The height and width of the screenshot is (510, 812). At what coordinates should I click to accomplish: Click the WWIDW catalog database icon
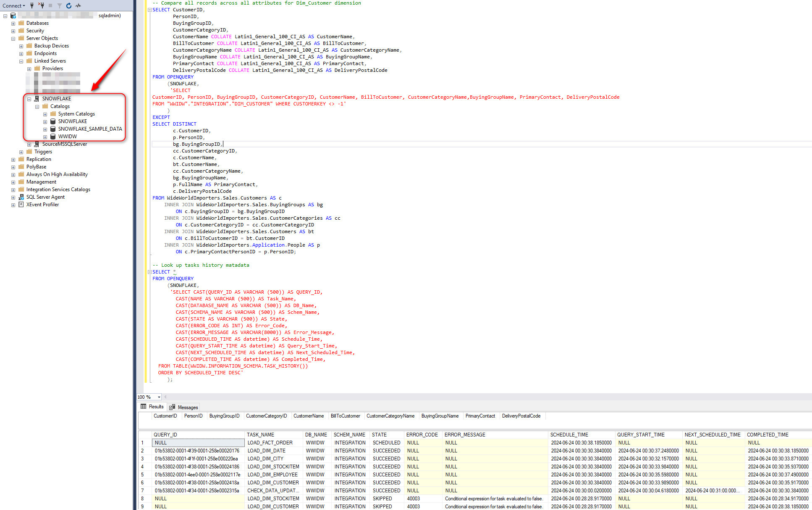(x=53, y=137)
